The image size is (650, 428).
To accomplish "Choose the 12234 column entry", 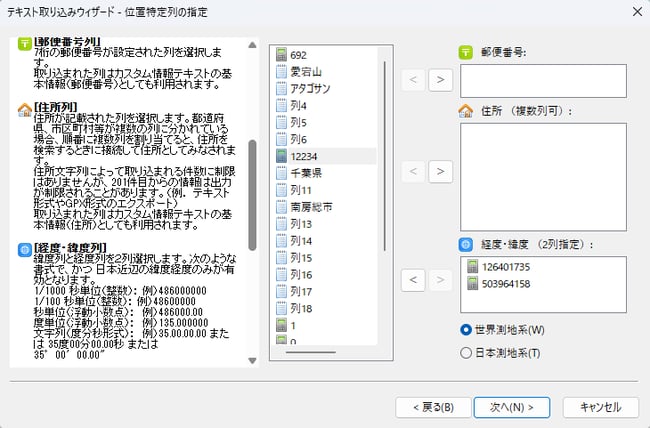I will [305, 156].
